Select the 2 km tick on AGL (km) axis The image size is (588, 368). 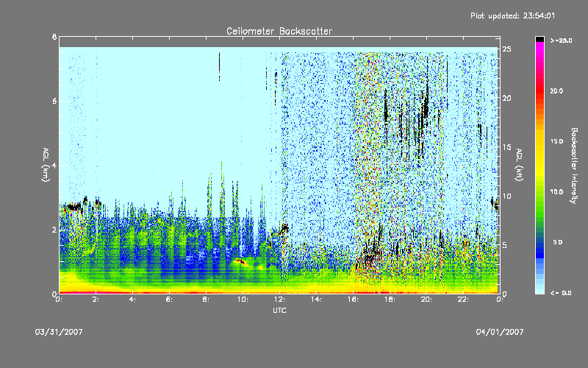tap(54, 230)
